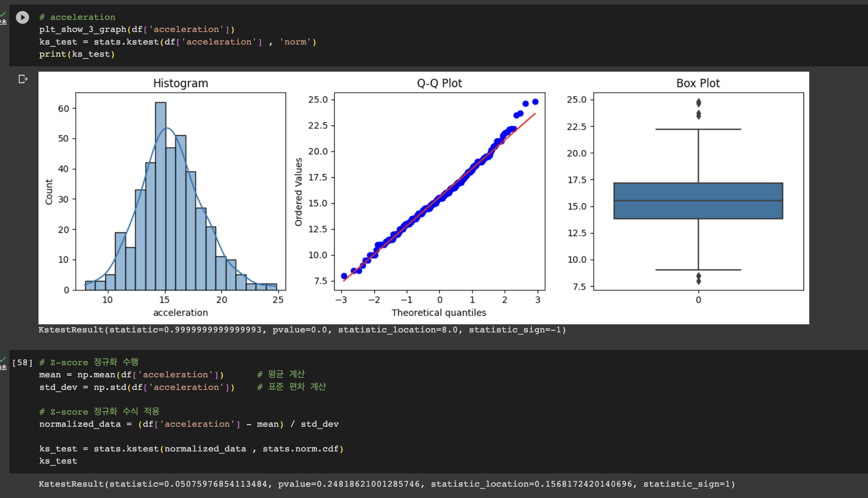Click the [58] execution count label
This screenshot has height=498, width=868.
coord(22,362)
